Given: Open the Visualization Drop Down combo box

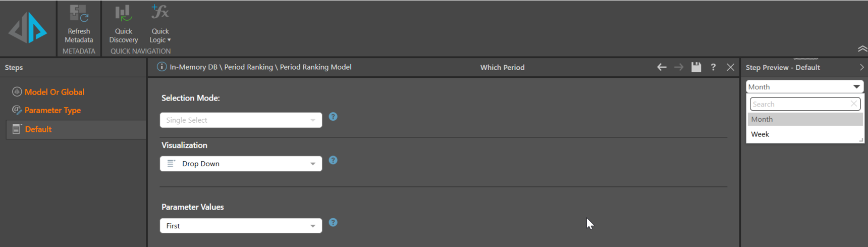Looking at the screenshot, I should (241, 164).
